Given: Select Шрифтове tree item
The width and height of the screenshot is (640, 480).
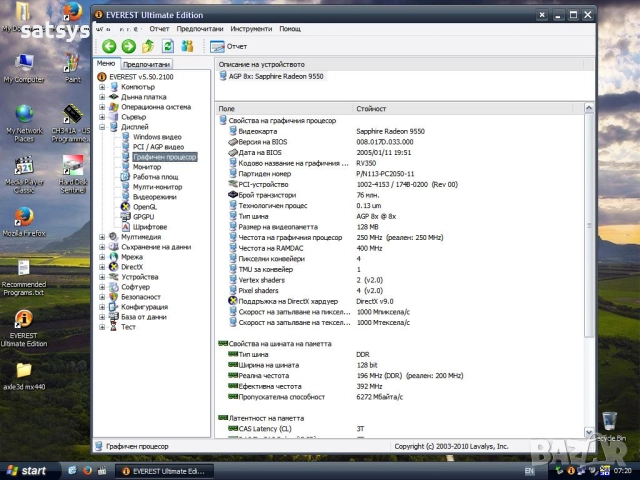Looking at the screenshot, I should [150, 227].
